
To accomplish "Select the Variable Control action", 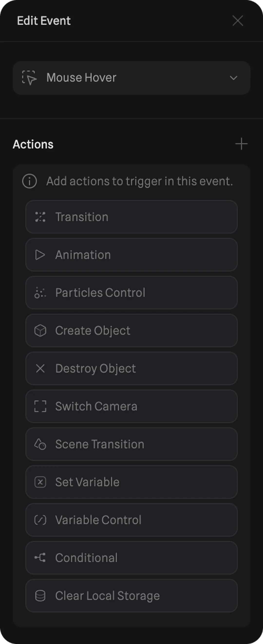I will click(131, 520).
